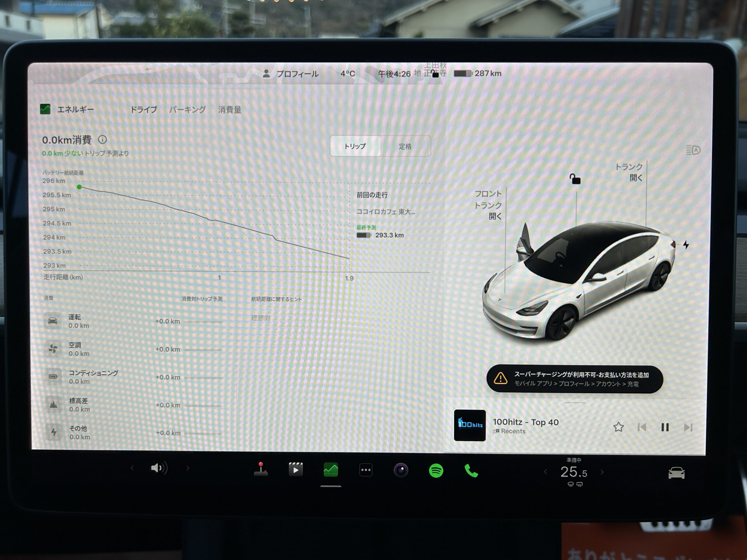Viewport: 747px width, 560px height.
Task: Open the phone app
Action: tap(472, 471)
